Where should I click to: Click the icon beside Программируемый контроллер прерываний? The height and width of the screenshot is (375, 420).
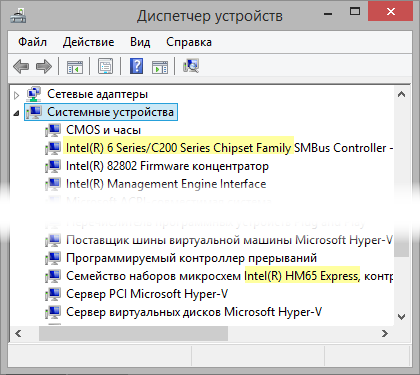53,258
